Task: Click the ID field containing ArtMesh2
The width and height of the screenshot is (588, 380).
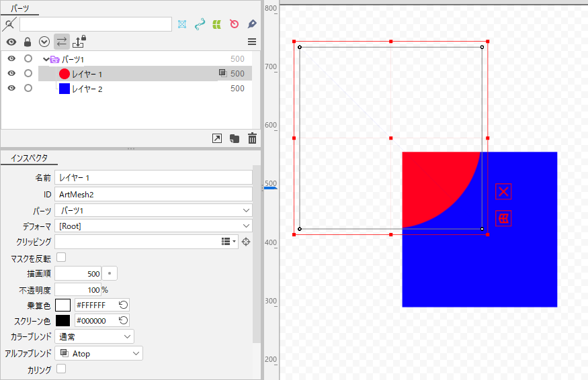Action: (153, 194)
